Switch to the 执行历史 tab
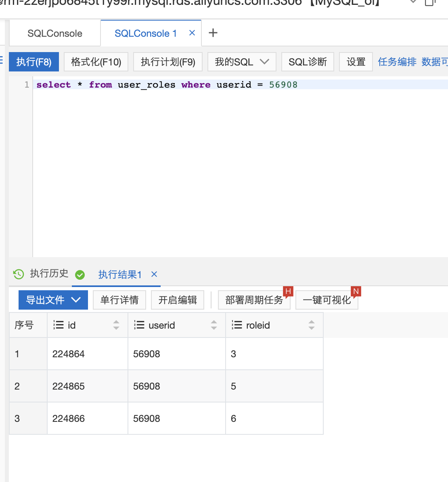 pyautogui.click(x=49, y=274)
